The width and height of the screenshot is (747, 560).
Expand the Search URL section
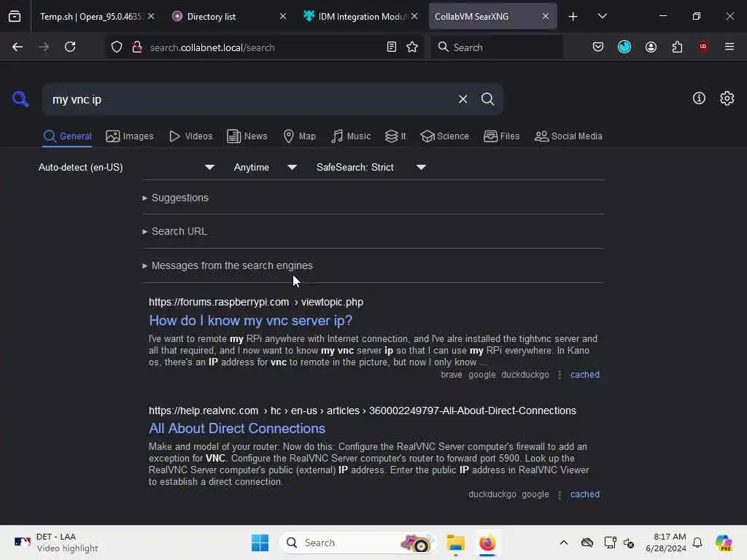[174, 231]
